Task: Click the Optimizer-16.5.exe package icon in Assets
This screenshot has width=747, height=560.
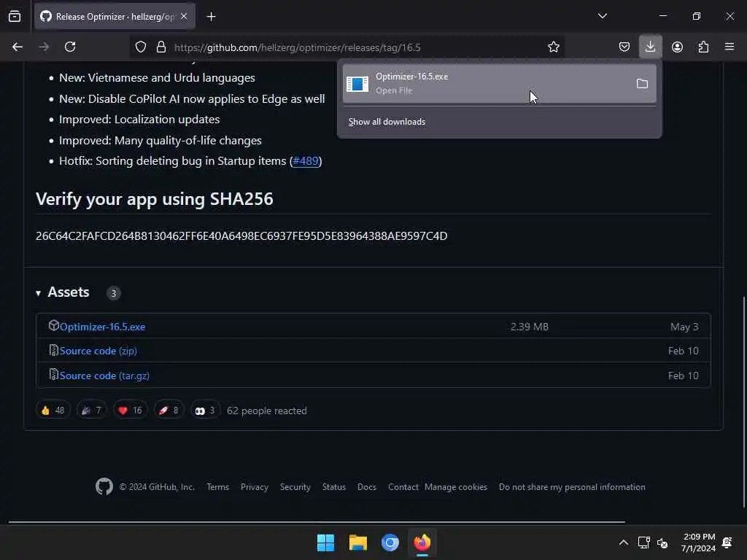Action: tap(53, 325)
